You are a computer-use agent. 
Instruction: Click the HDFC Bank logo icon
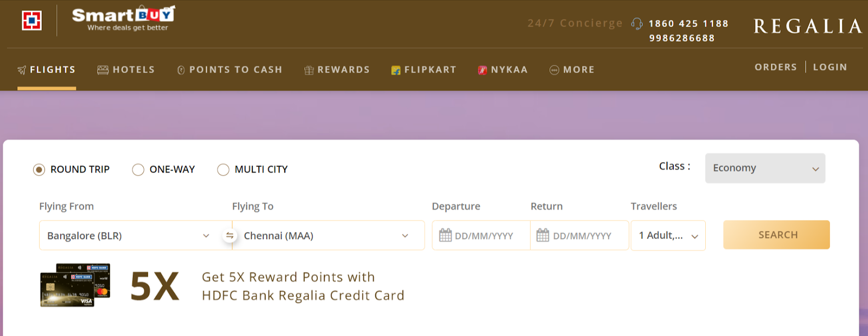click(31, 21)
